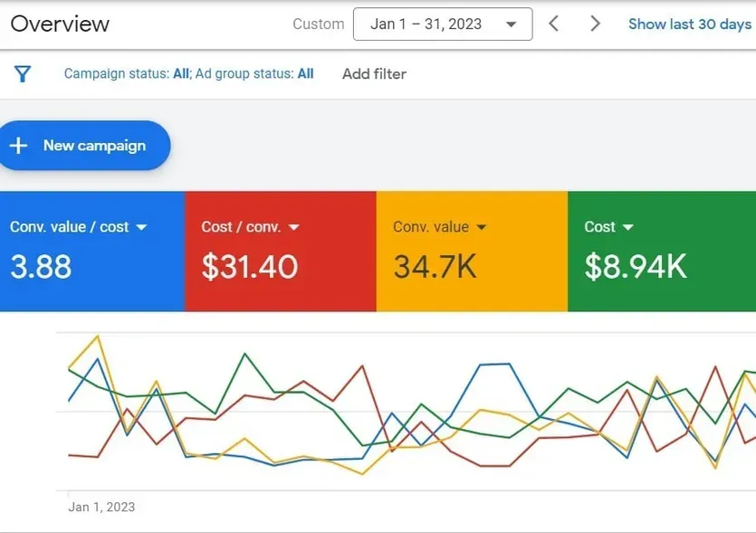
Task: Open the Conv. value metric dropdown arrow
Action: (481, 227)
